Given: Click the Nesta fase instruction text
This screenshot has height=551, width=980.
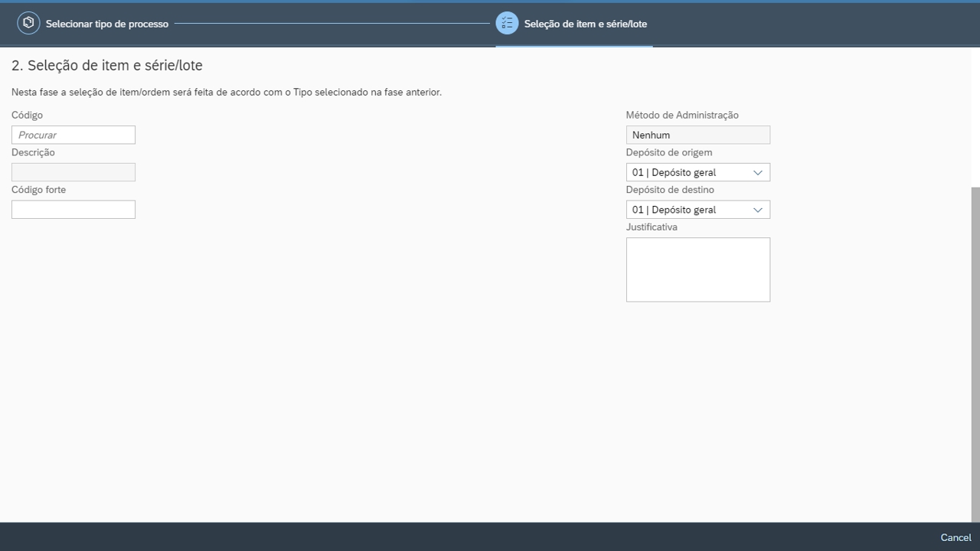Looking at the screenshot, I should [227, 93].
